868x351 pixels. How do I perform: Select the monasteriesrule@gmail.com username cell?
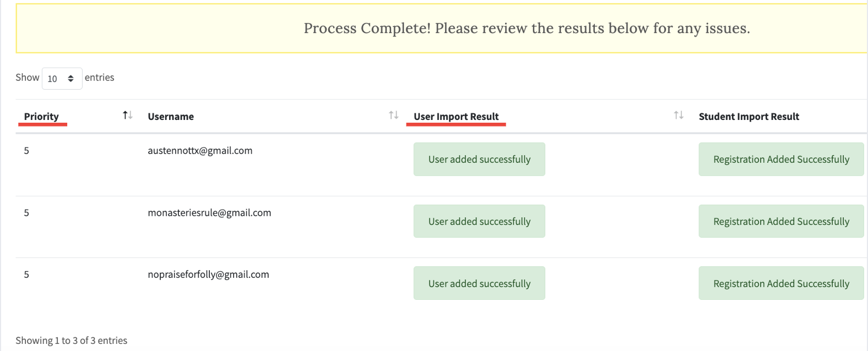tap(209, 213)
